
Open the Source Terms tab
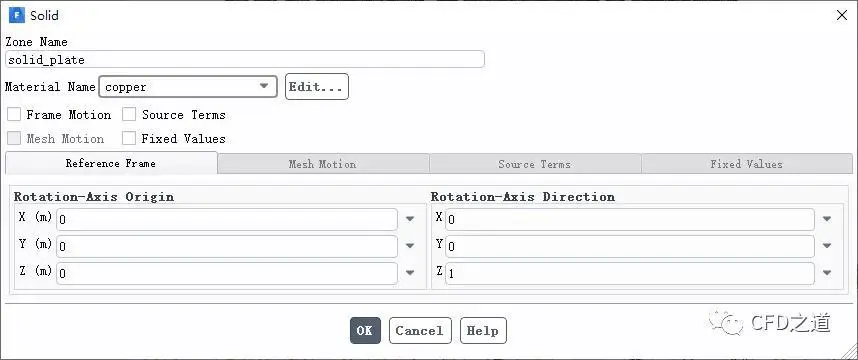click(535, 164)
